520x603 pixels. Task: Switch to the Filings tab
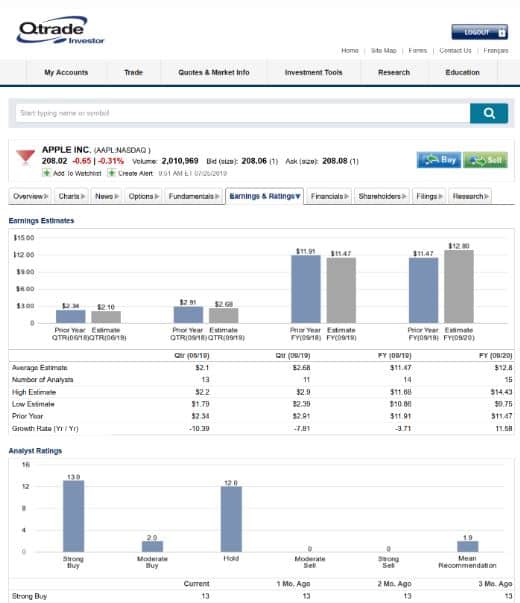click(429, 196)
